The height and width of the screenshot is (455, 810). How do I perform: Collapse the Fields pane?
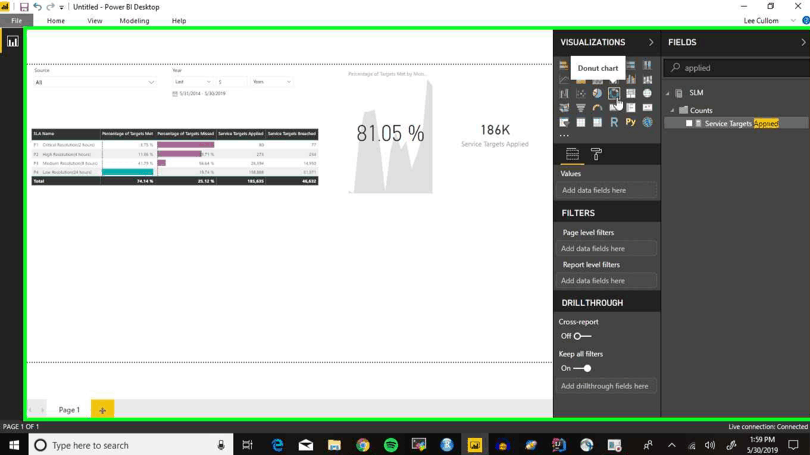(x=803, y=42)
